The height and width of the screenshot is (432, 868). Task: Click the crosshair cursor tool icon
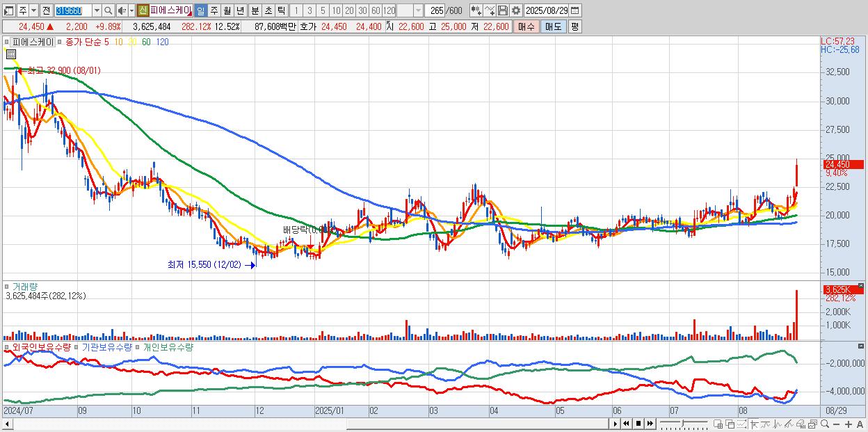coord(755,424)
